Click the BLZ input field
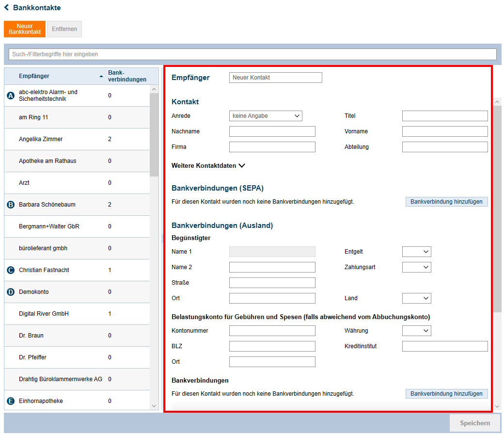Screen dimensions: 504x435 pos(272,346)
